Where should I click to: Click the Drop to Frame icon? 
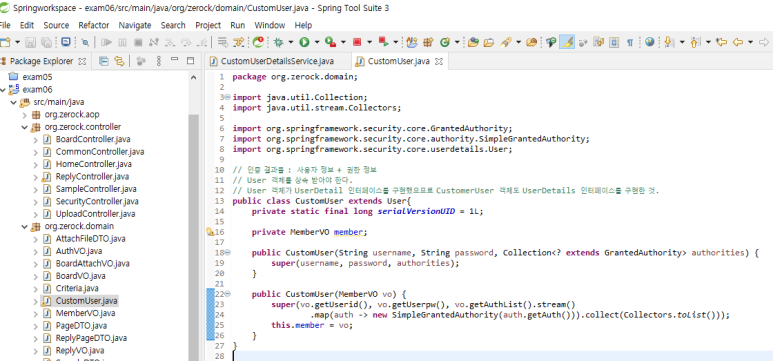223,42
